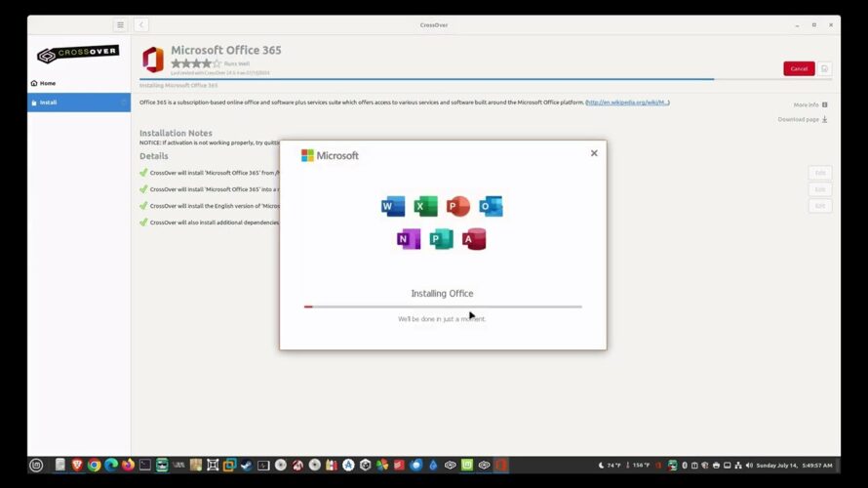The image size is (868, 488).
Task: Launch Firefox from the taskbar
Action: coord(128,466)
